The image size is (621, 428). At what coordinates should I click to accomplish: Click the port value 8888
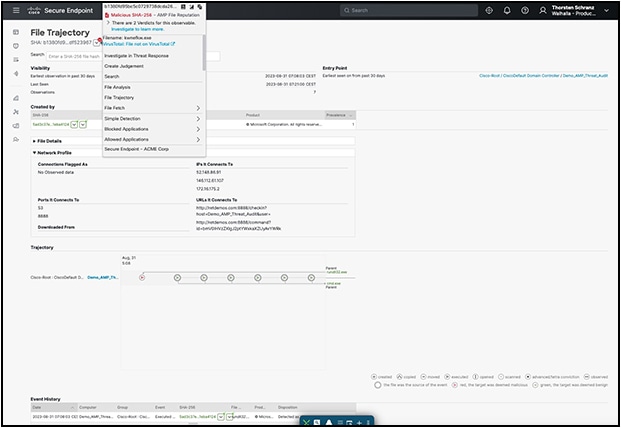click(43, 216)
